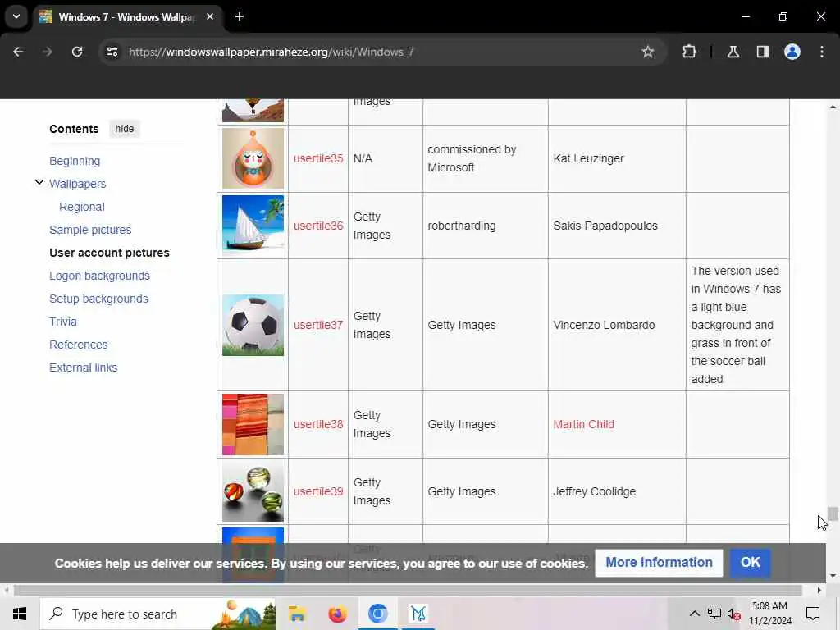The width and height of the screenshot is (840, 630).
Task: Open the tab search dropdown
Action: tap(16, 16)
